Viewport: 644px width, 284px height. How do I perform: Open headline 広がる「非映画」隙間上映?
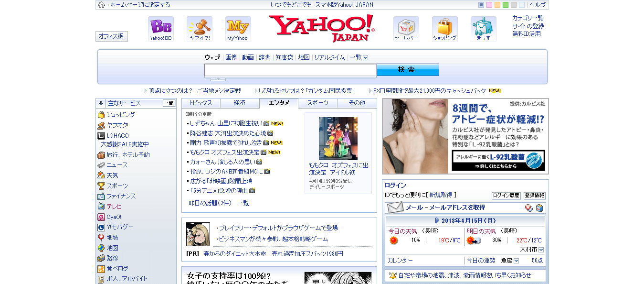coord(221,181)
